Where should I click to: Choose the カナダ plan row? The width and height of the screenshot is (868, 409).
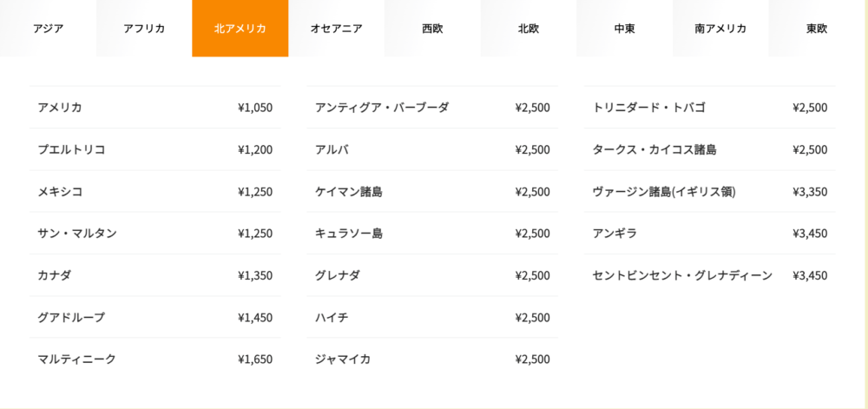click(x=155, y=275)
